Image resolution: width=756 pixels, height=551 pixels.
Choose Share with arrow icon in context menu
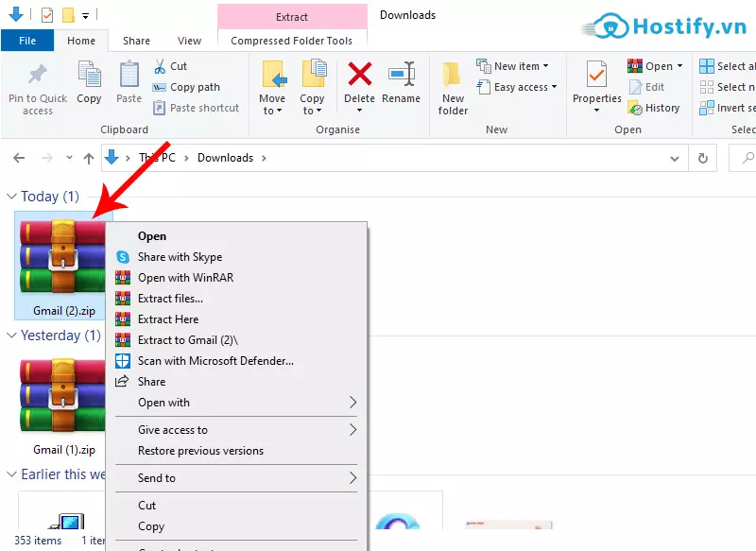coord(236,381)
